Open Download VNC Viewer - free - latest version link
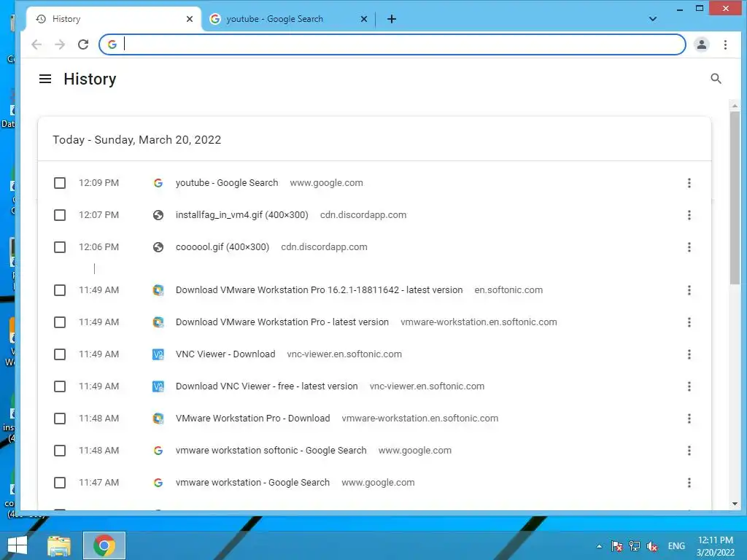This screenshot has width=747, height=560. (x=267, y=386)
